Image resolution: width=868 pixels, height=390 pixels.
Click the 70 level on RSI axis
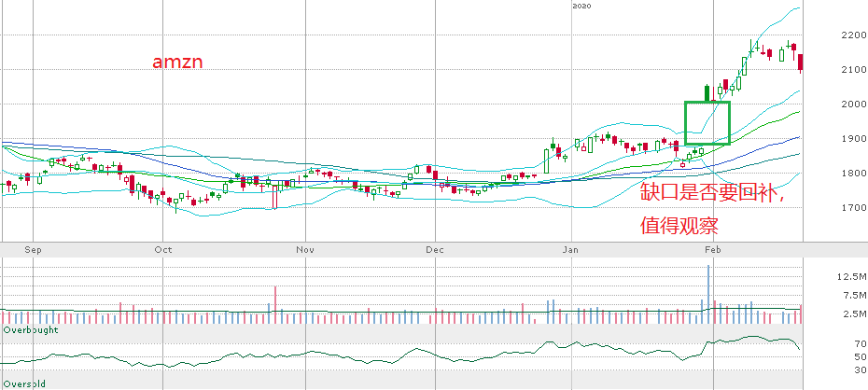(x=833, y=344)
